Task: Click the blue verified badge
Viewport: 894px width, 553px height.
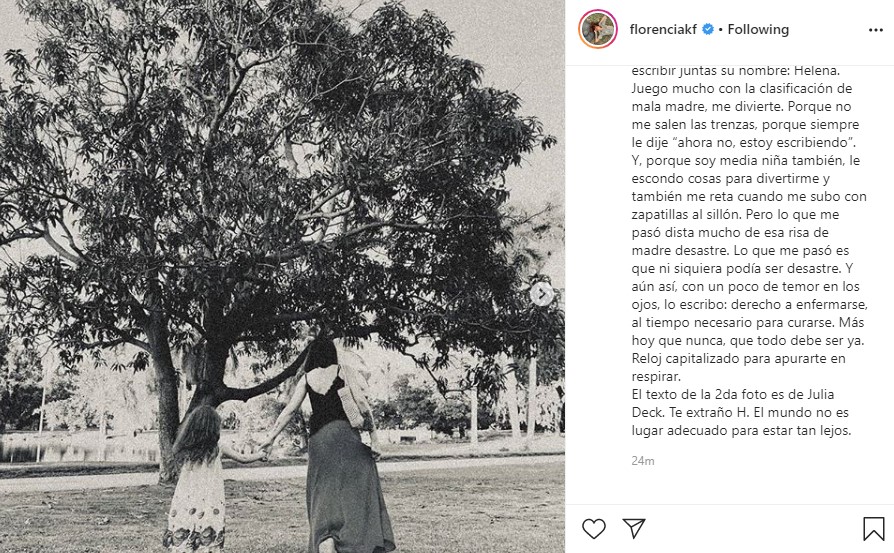Action: [x=708, y=29]
